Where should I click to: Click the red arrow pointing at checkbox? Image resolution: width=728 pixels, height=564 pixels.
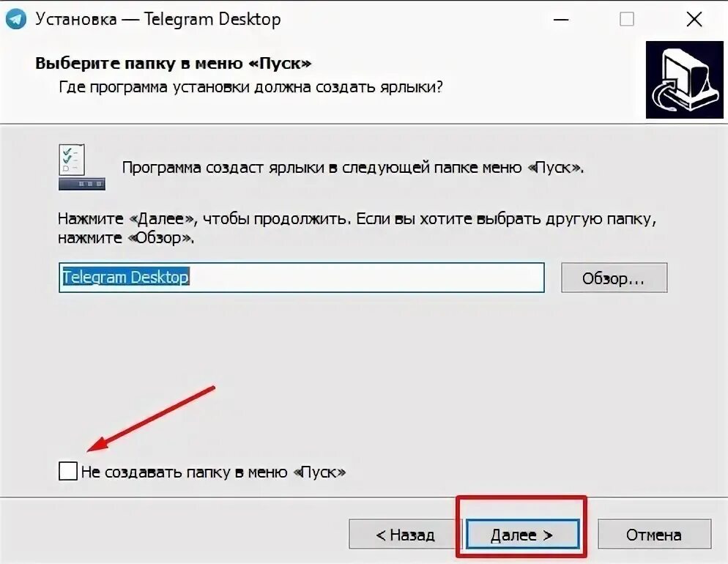click(x=151, y=418)
